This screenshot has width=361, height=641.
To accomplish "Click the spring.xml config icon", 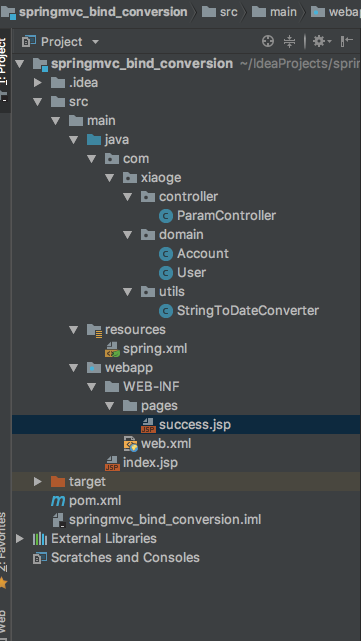I will [112, 349].
